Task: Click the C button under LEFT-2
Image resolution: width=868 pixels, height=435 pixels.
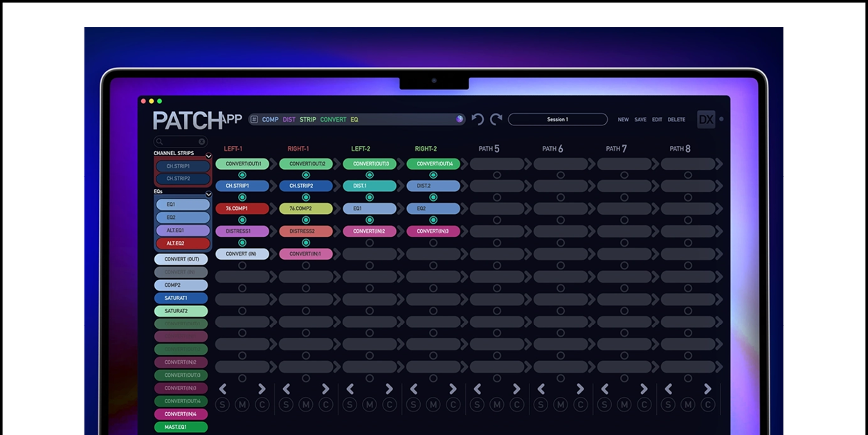Action: coord(390,405)
